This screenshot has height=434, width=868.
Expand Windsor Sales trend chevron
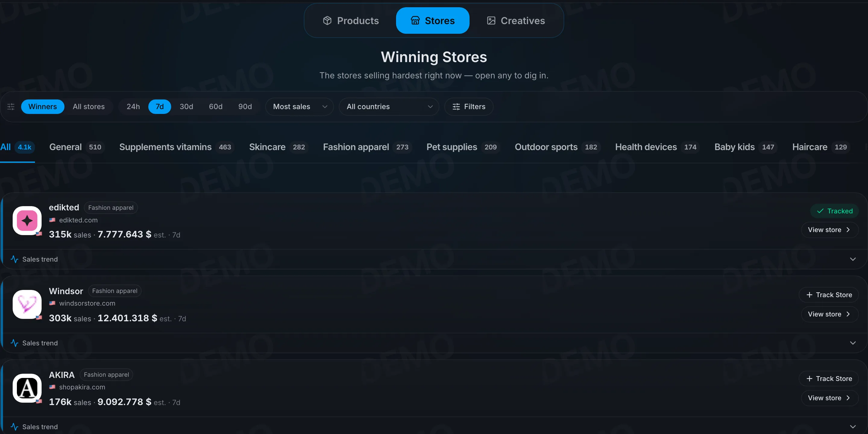tap(853, 343)
